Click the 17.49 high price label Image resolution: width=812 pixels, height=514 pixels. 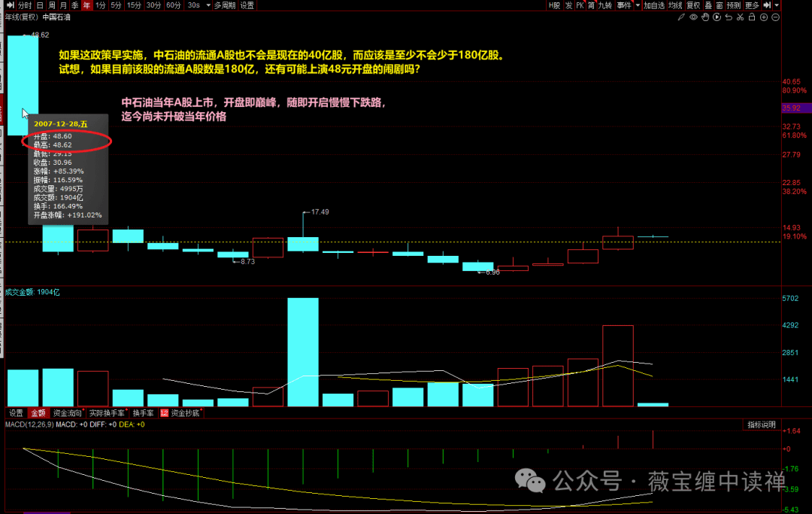click(x=320, y=212)
